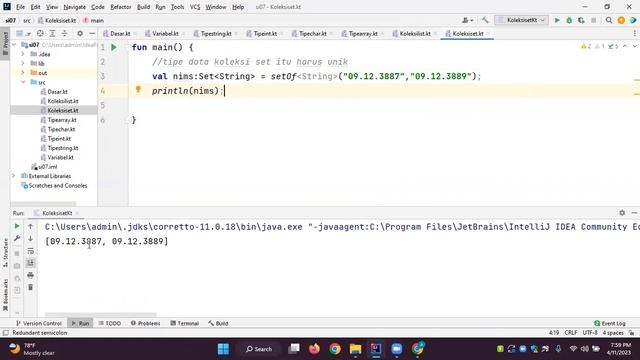Expand the lib folder
Image resolution: width=640 pixels, height=360 pixels.
tap(22, 64)
